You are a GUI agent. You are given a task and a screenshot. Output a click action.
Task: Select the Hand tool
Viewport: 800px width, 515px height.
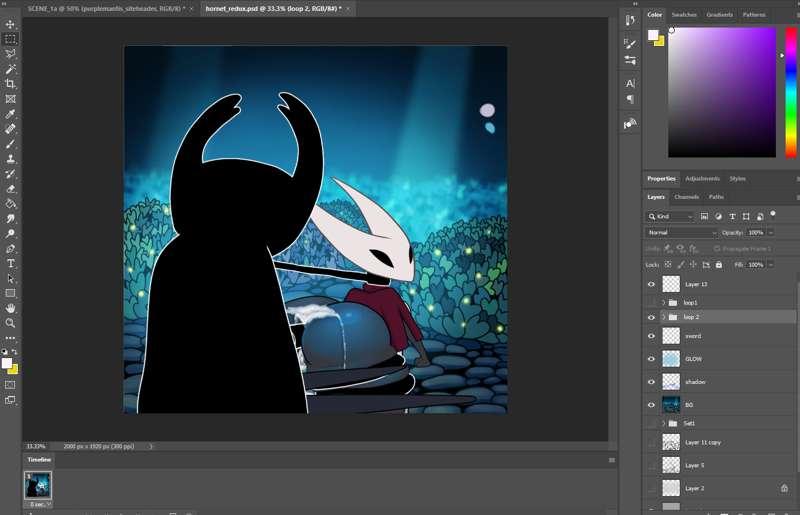point(10,308)
